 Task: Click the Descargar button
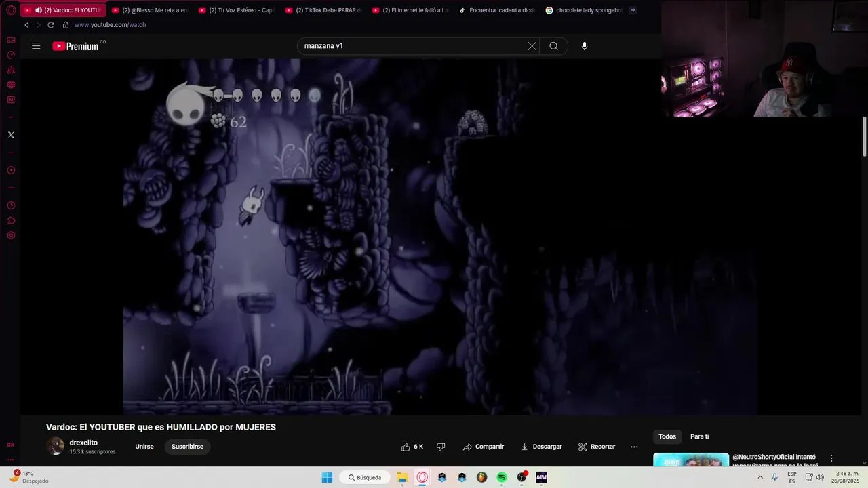coord(541,447)
